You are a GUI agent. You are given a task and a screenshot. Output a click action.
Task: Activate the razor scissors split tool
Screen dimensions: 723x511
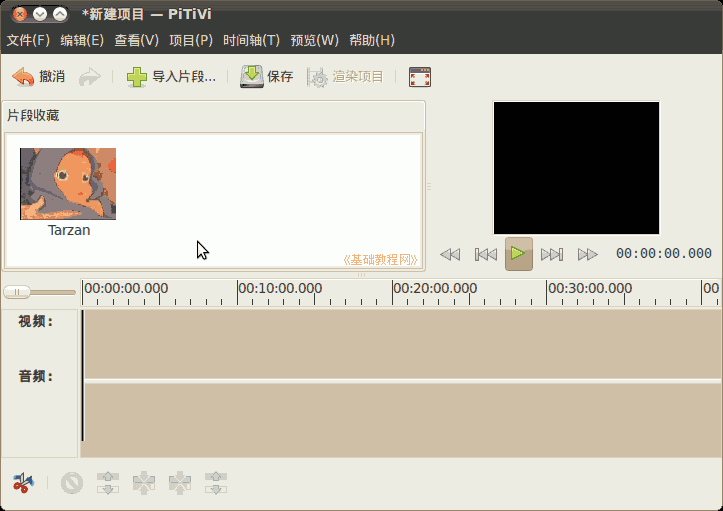point(23,483)
